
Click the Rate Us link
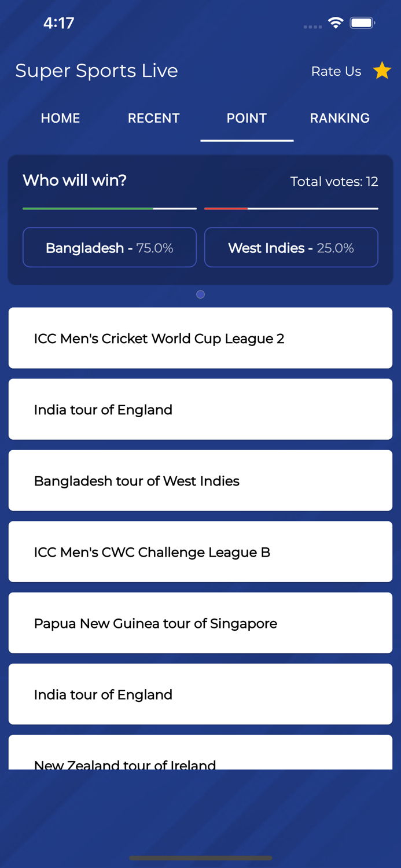point(336,71)
